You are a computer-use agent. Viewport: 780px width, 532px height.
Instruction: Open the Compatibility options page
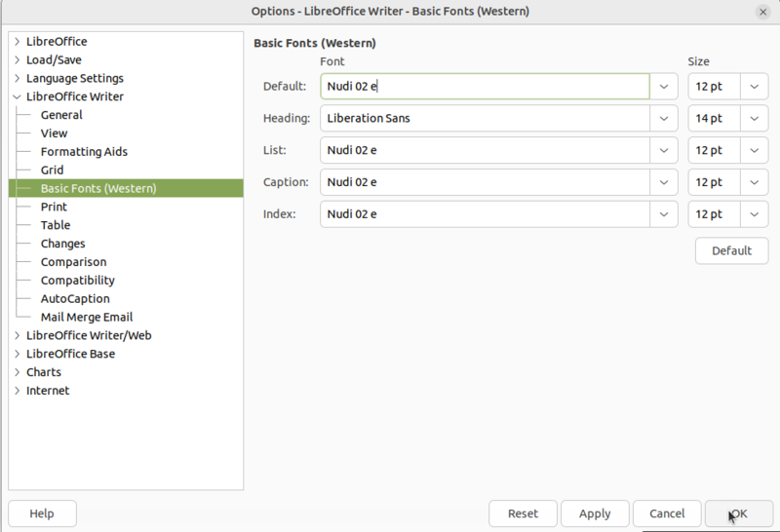pyautogui.click(x=78, y=281)
